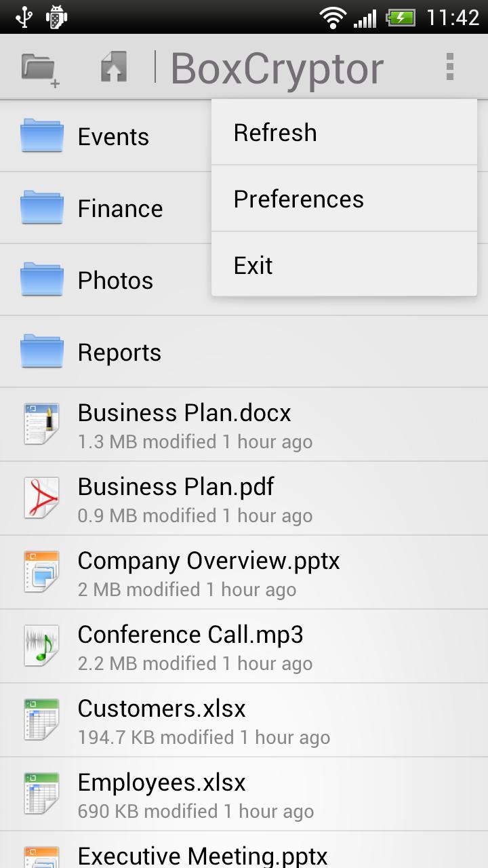The width and height of the screenshot is (488, 868).
Task: Open the Conference Call.mp3 file name
Action: point(190,635)
